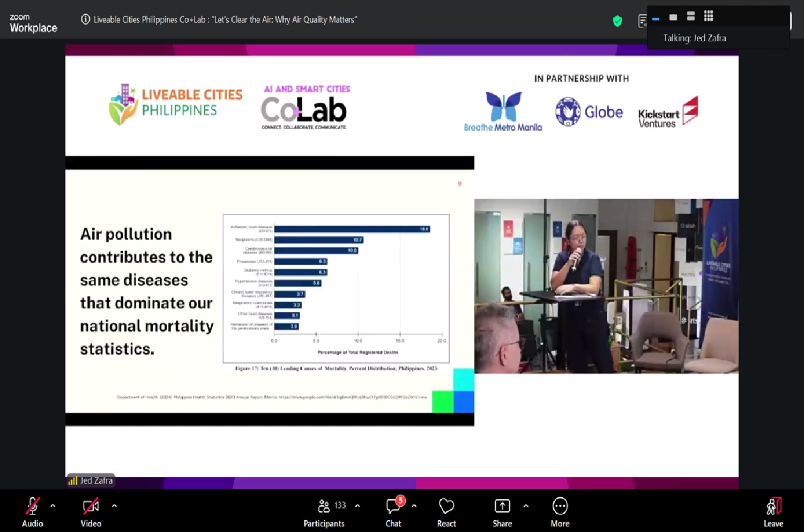Open meeting info icon beside title
The image size is (804, 532).
[x=85, y=19]
